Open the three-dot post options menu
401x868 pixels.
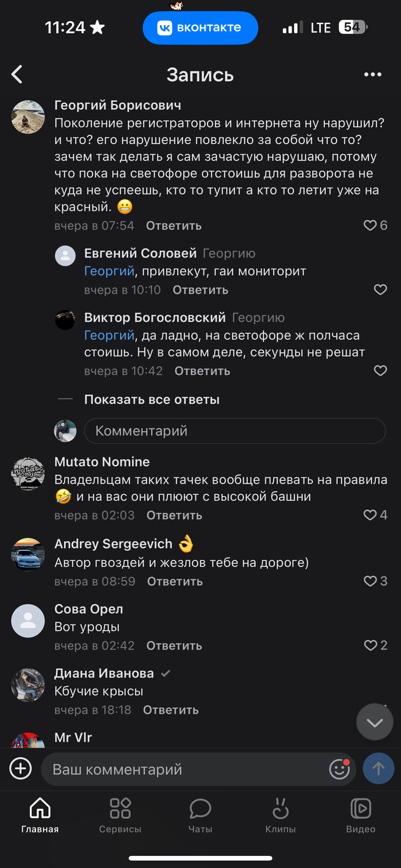(x=372, y=74)
